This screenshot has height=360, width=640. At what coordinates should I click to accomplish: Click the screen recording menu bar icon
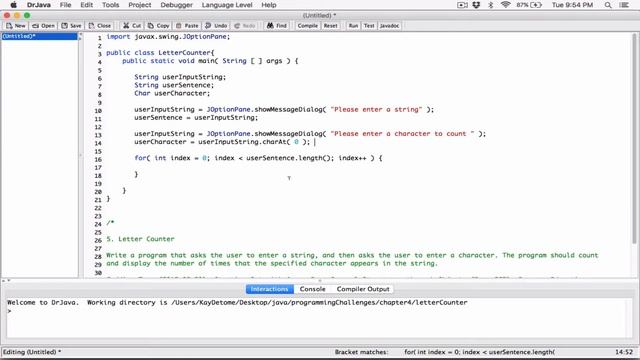(x=462, y=5)
